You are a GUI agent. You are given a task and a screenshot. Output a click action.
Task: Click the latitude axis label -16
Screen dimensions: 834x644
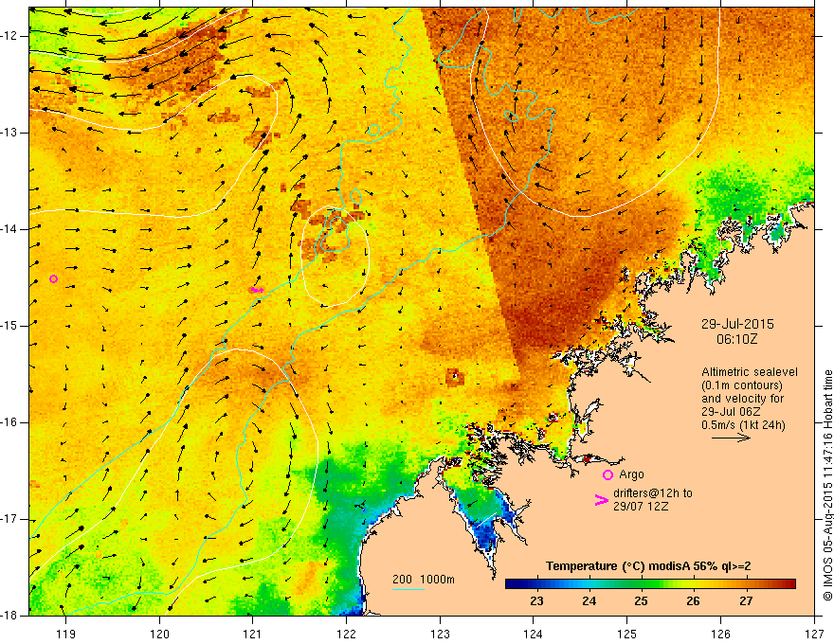pos(10,422)
